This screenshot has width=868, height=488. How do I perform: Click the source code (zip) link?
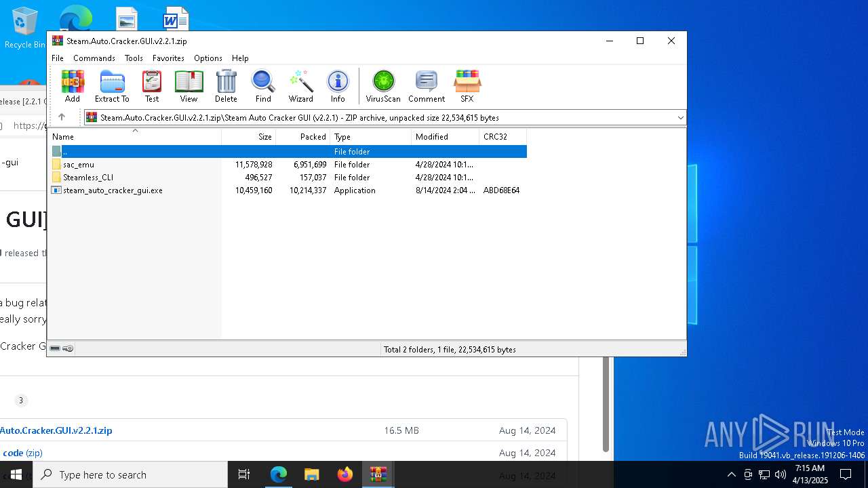point(22,453)
